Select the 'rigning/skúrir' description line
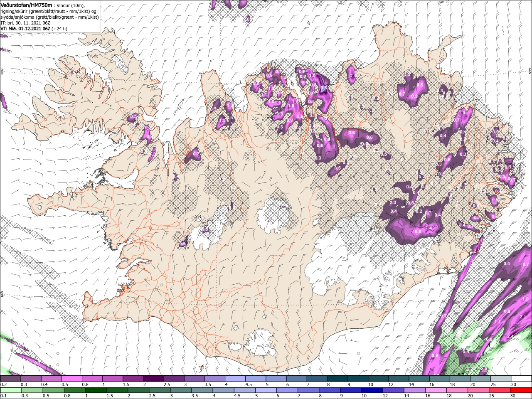The width and height of the screenshot is (532, 399). [49, 11]
